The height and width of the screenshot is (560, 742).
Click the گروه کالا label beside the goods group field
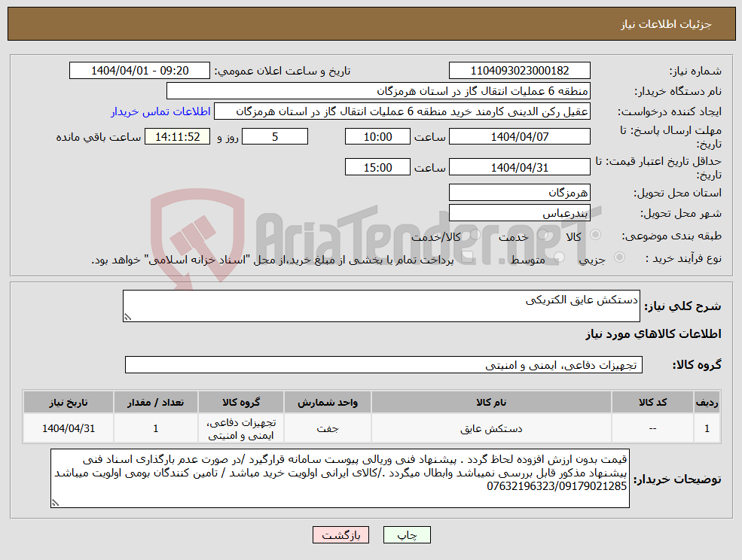[697, 364]
